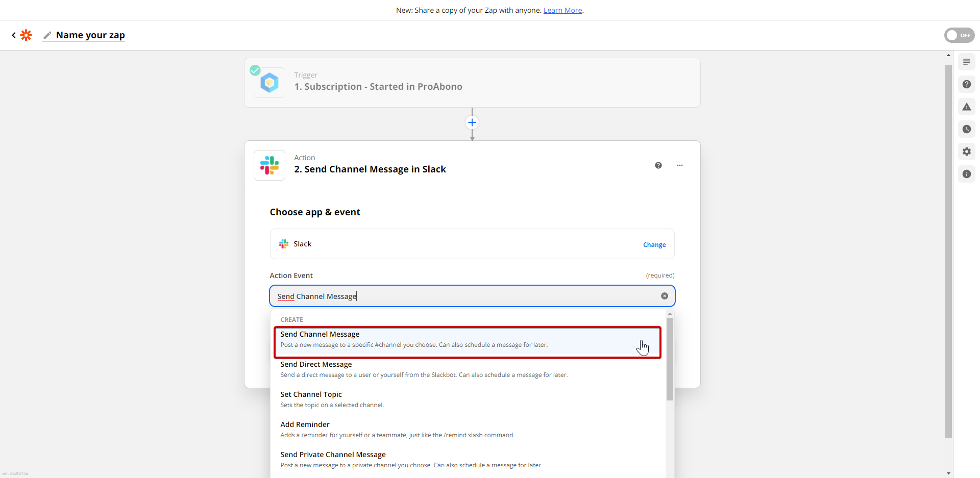Click Change to pick another app

654,245
